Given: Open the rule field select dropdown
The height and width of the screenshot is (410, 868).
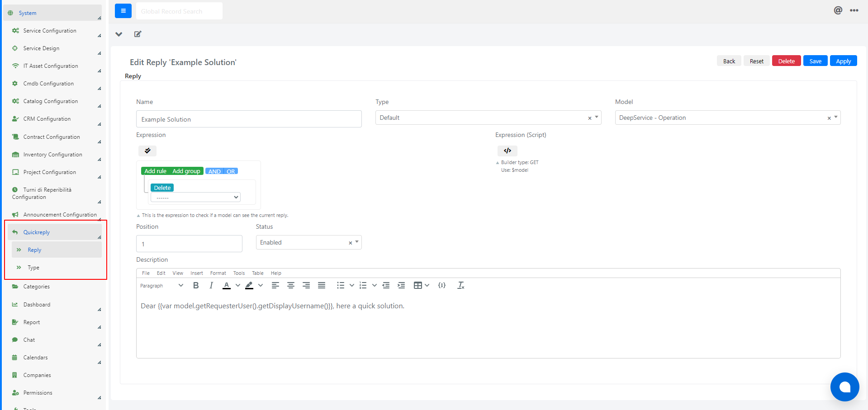Looking at the screenshot, I should pyautogui.click(x=195, y=197).
